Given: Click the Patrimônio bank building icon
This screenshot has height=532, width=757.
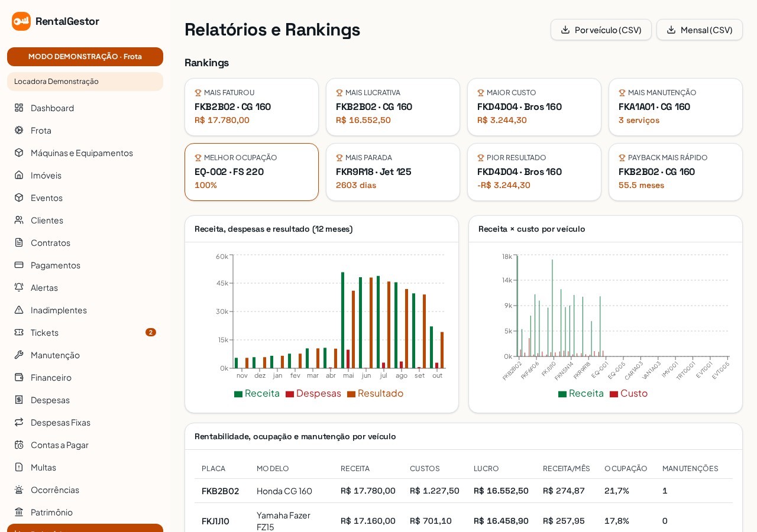Looking at the screenshot, I should (x=19, y=512).
